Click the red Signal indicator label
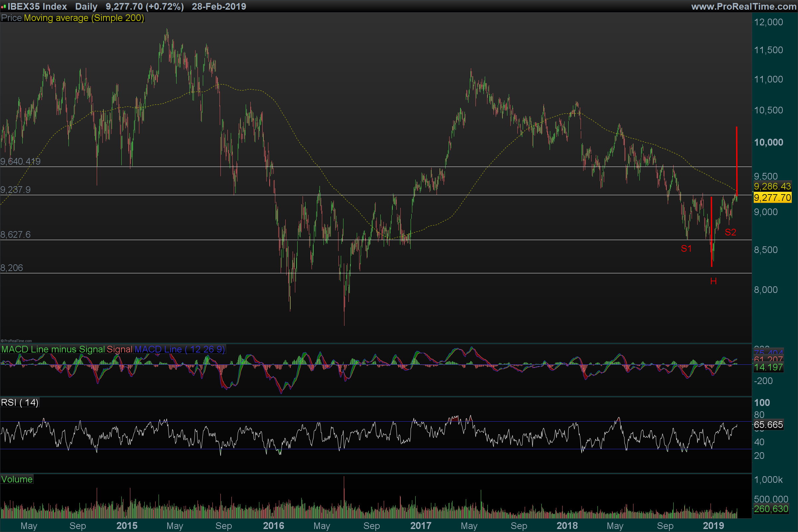 tap(119, 349)
